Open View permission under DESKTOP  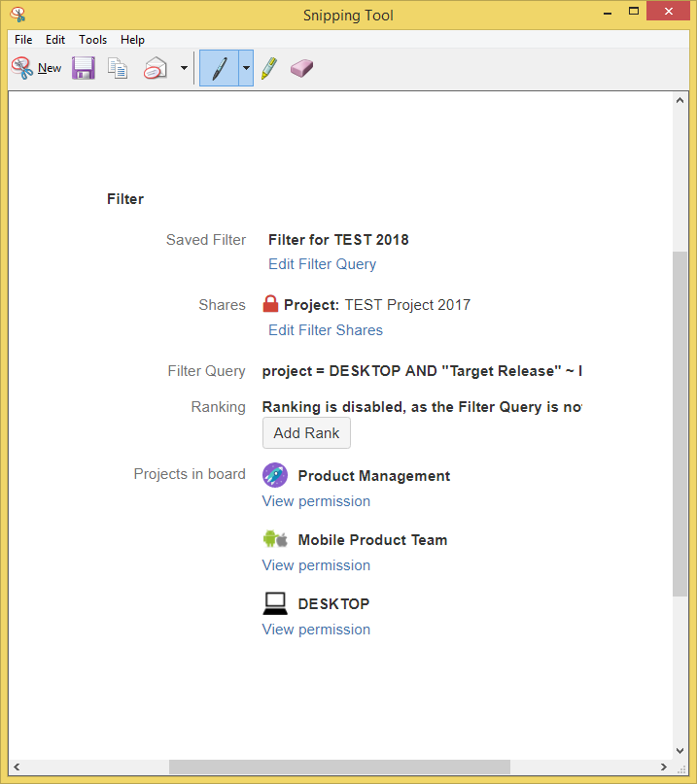(316, 629)
